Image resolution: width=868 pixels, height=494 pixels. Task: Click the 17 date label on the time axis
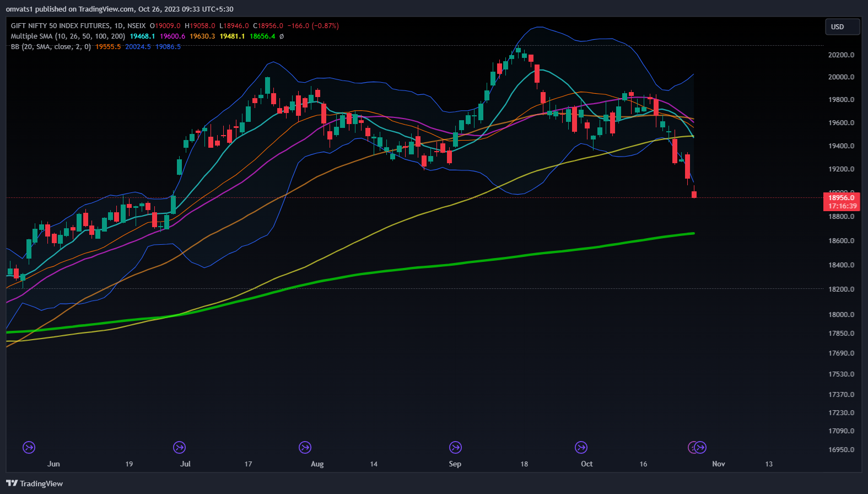click(248, 464)
